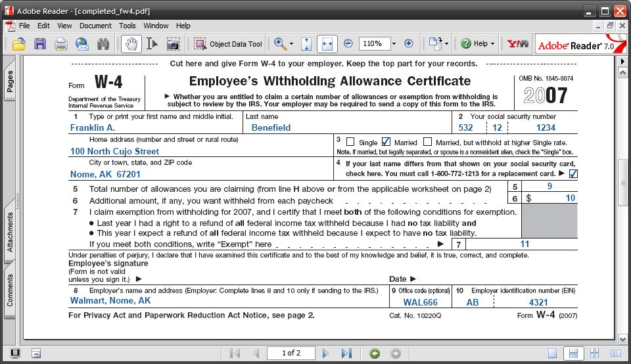Click the home address field '100 North Cujo Street'

(x=200, y=151)
